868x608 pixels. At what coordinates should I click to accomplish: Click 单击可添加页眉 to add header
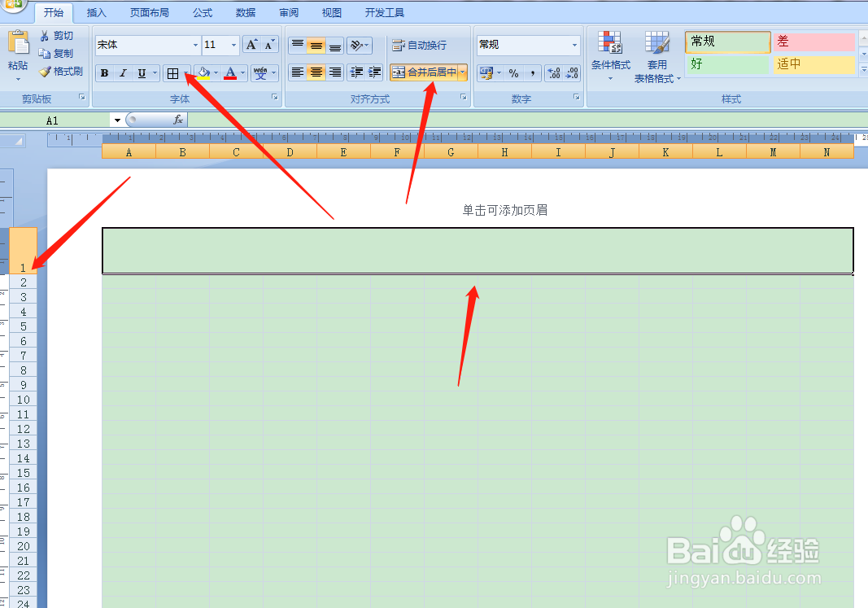coord(505,211)
